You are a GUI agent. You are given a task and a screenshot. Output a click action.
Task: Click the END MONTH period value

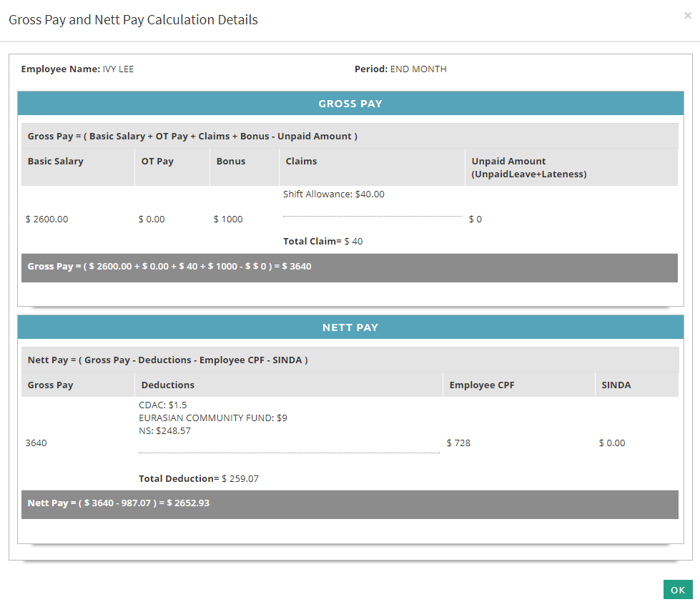418,69
